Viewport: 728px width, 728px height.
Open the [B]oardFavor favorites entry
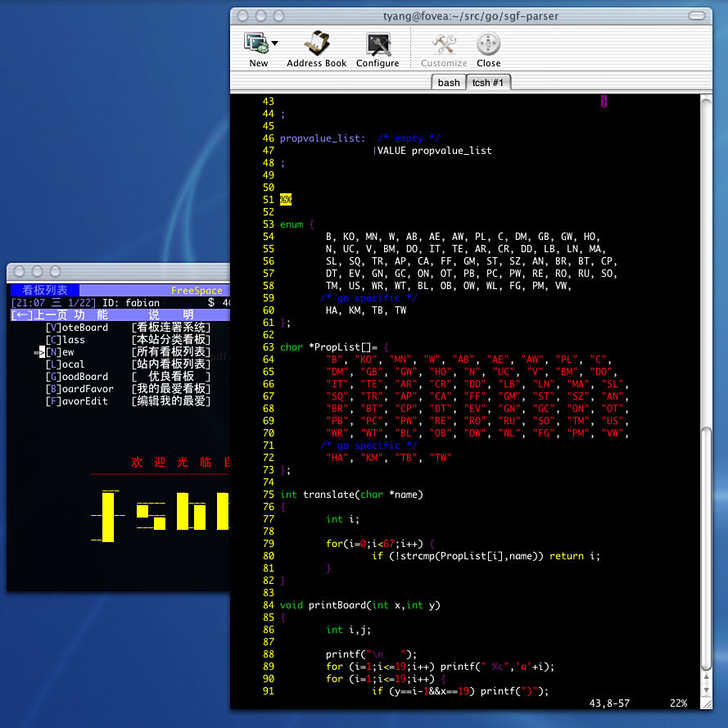79,388
